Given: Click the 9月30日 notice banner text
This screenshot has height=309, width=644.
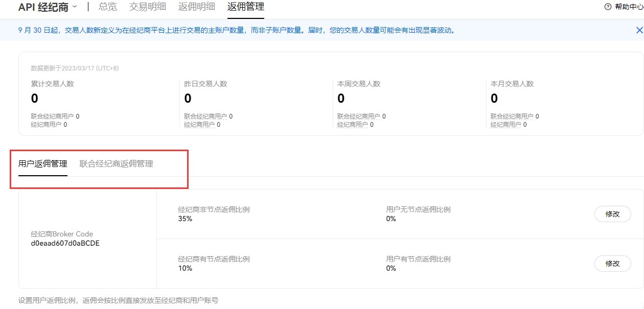Looking at the screenshot, I should (x=236, y=30).
